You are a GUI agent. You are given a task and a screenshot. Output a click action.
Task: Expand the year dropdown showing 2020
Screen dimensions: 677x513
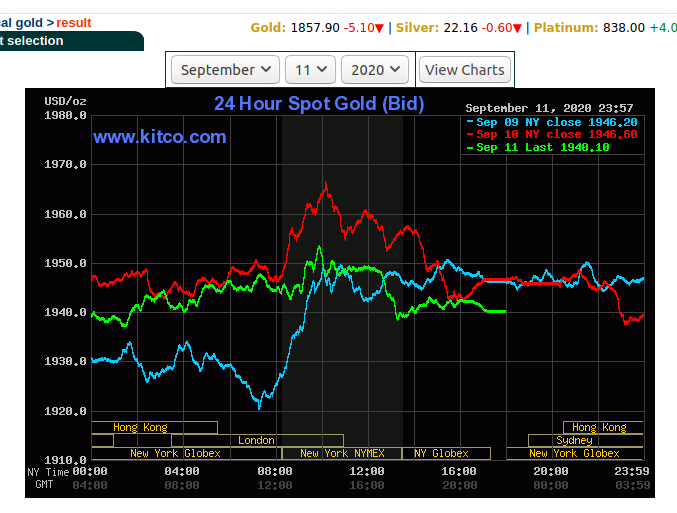point(375,70)
